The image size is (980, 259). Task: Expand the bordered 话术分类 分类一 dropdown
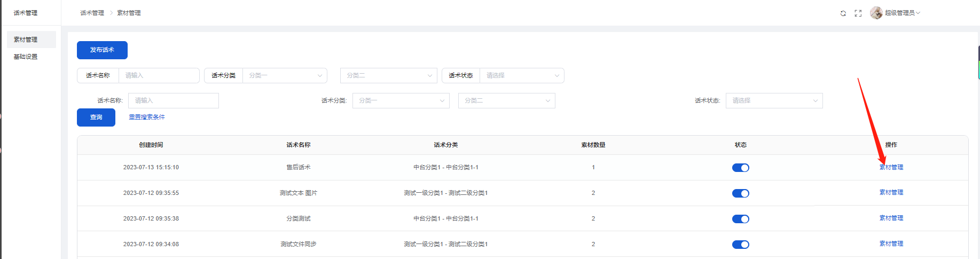[285, 76]
